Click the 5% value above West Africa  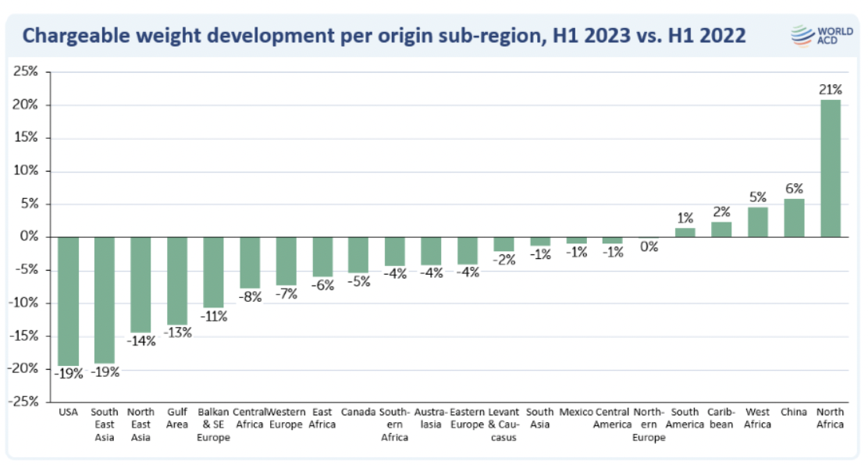tap(758, 197)
